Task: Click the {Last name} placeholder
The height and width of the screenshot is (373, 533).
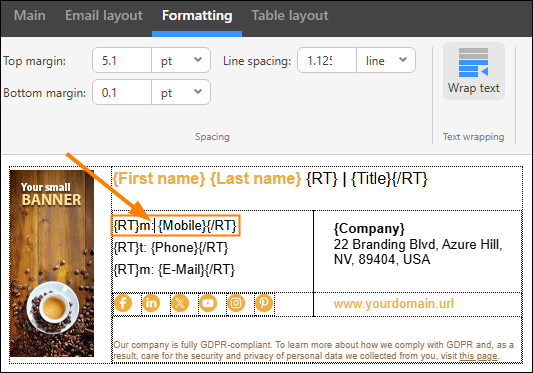Action: pos(256,179)
